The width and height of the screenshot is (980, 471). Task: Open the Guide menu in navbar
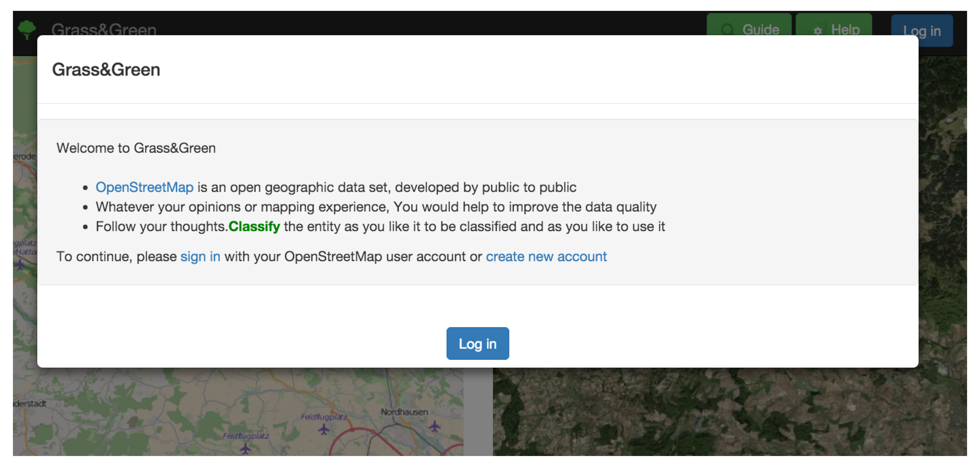[749, 24]
